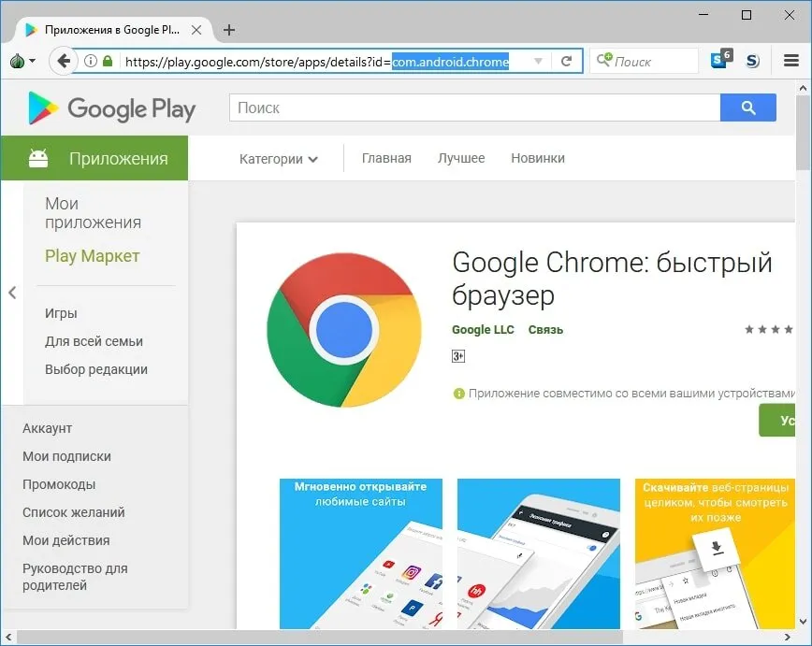This screenshot has height=646, width=812.
Task: Click the horizontal scrollbar left arrow
Action: tap(8, 637)
